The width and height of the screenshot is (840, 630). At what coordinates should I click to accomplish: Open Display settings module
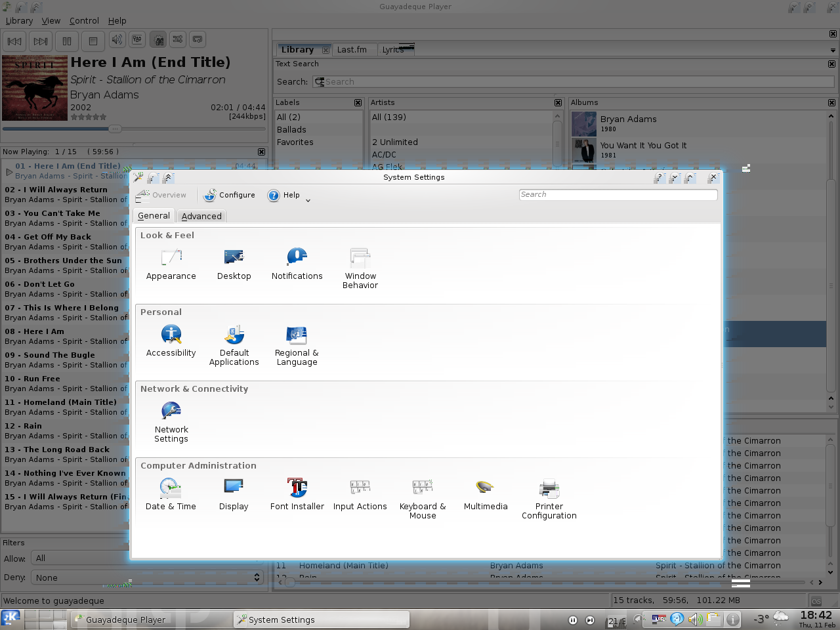(x=234, y=495)
